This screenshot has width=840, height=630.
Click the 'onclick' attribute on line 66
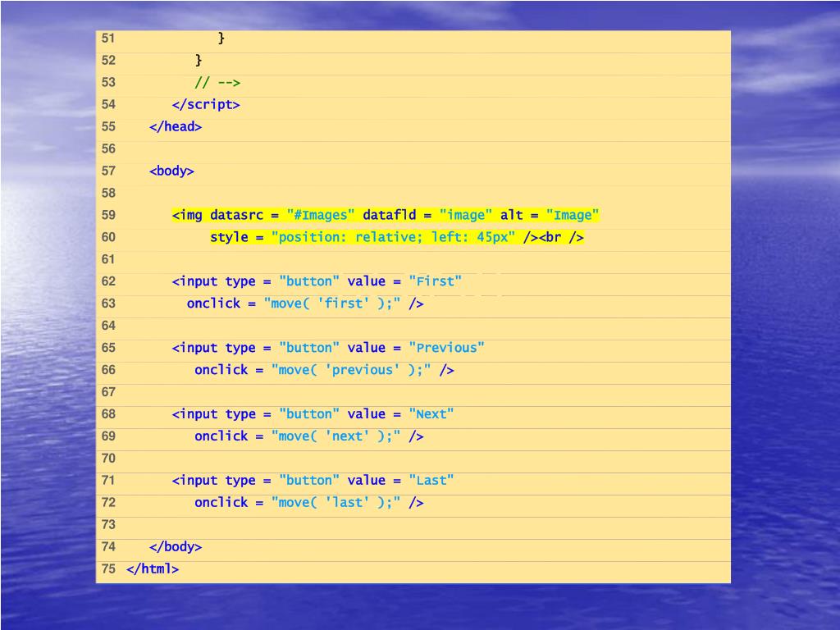point(221,370)
